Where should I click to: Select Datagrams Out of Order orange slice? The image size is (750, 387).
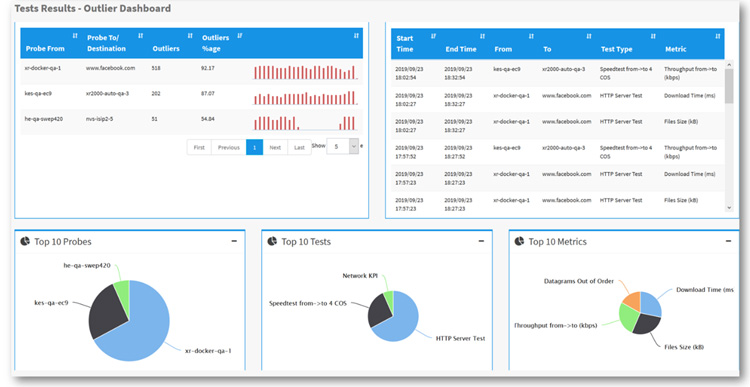coord(632,300)
